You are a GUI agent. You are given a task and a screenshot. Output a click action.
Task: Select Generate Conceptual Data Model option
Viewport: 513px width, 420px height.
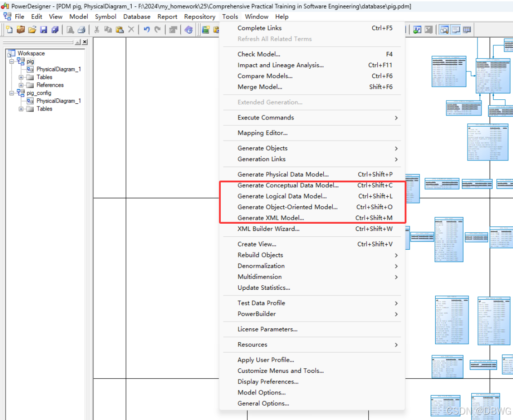tap(312, 186)
